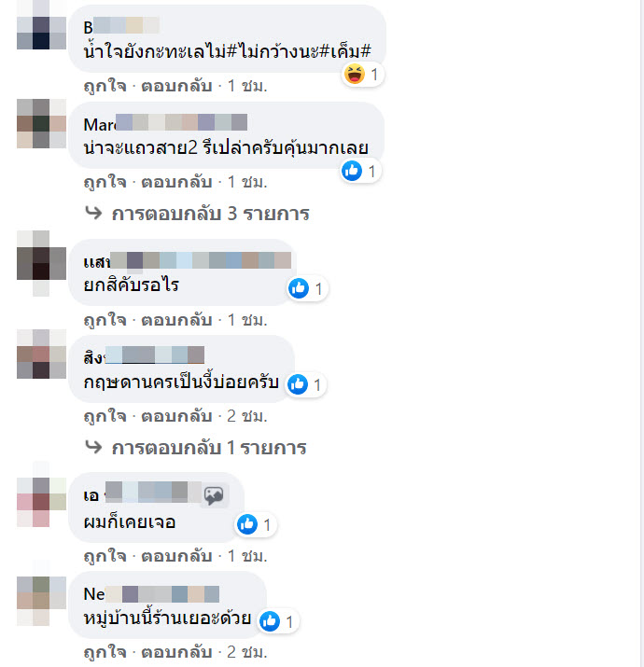This screenshot has height=667, width=644.
Task: Click the thumbs-up reaction beside ผมก็เคยเจอ
Action: [x=247, y=524]
